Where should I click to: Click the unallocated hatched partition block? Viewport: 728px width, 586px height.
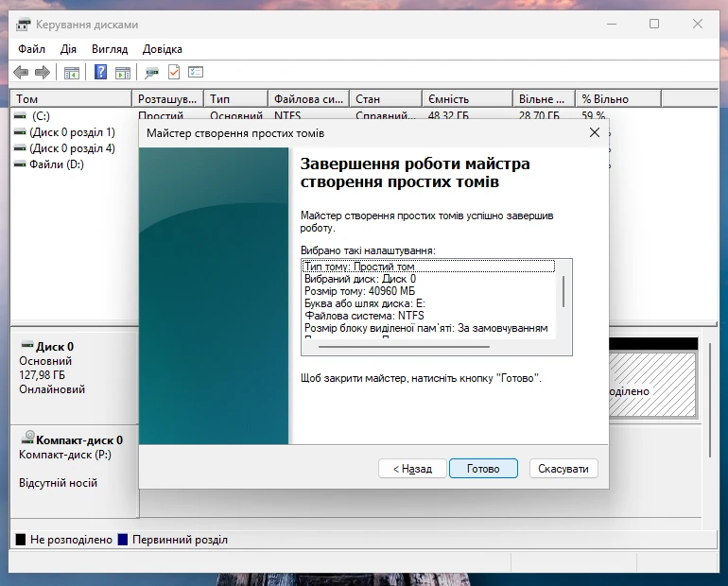(651, 384)
